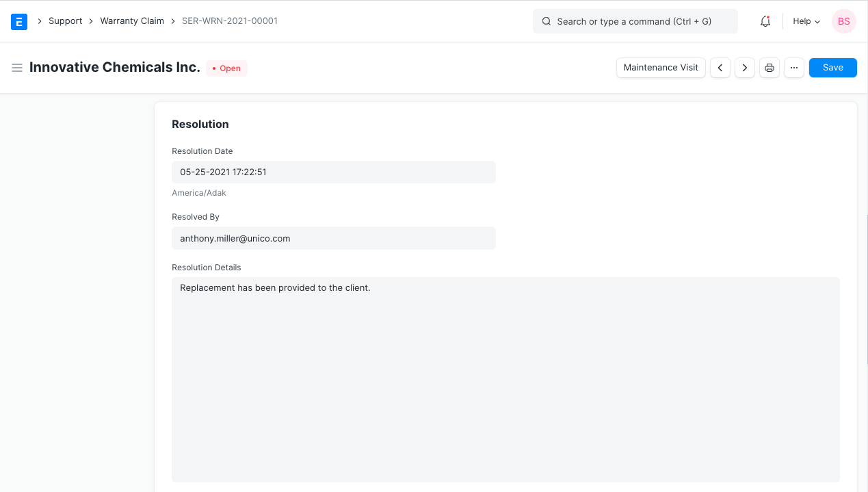The image size is (868, 492).
Task: Print this warranty claim document
Action: [x=770, y=68]
